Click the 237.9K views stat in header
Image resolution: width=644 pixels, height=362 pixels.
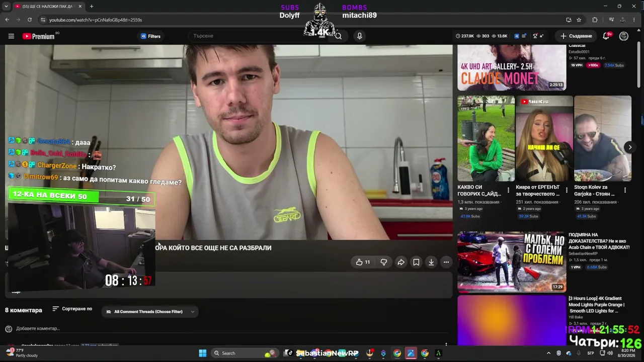465,36
